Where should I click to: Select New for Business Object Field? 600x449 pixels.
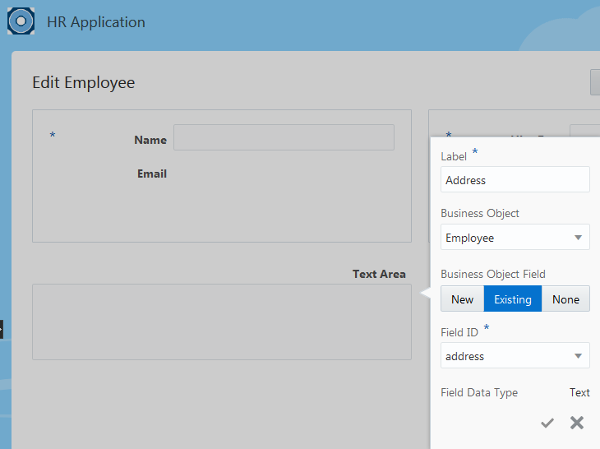tap(462, 299)
